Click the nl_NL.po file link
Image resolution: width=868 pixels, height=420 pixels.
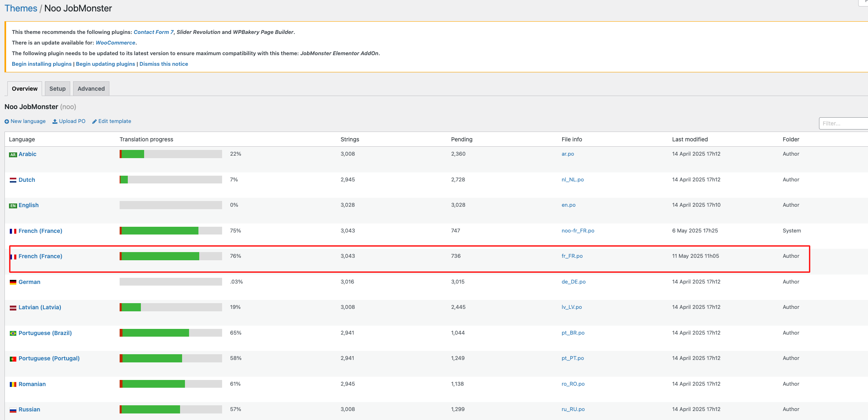pos(573,180)
